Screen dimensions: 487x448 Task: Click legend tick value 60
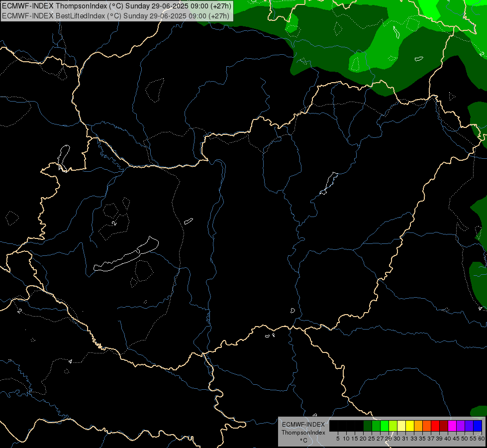click(x=482, y=439)
